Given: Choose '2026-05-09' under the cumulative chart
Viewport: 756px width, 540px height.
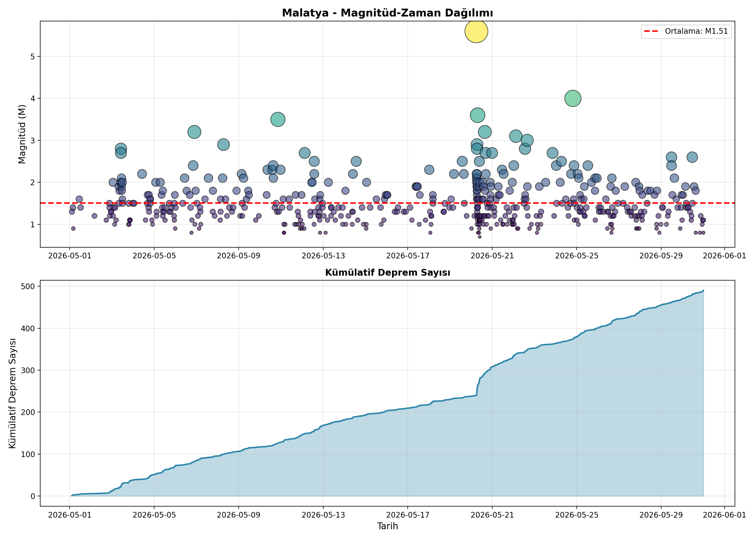Looking at the screenshot, I should click(238, 515).
